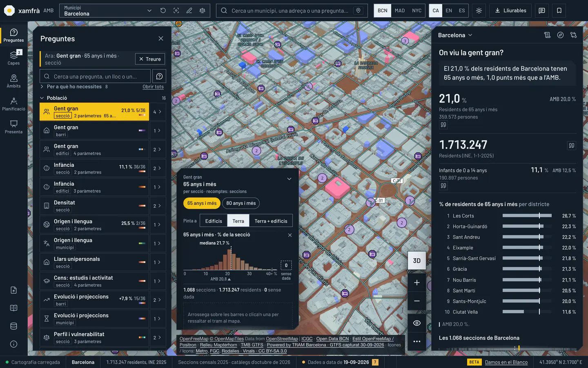
Task: Click the balance scale compare icon in top bar
Action: 202,11
